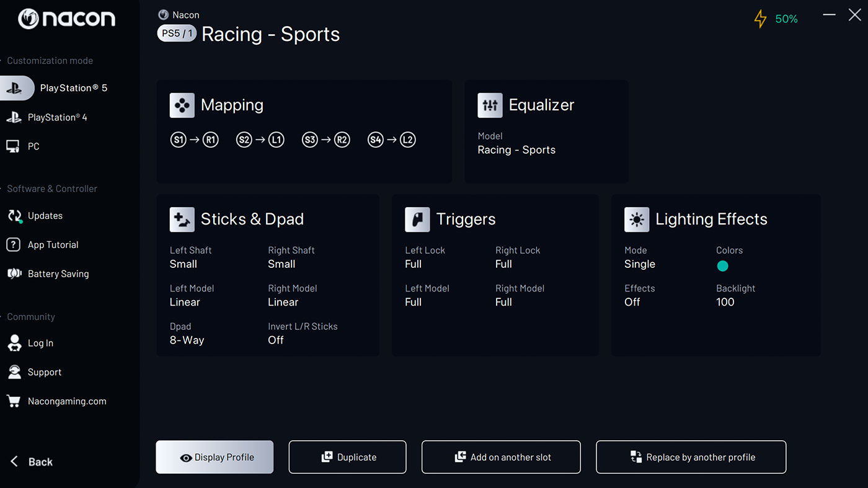Click the Right Lock Full value
Image resolution: width=868 pixels, height=488 pixels.
503,264
